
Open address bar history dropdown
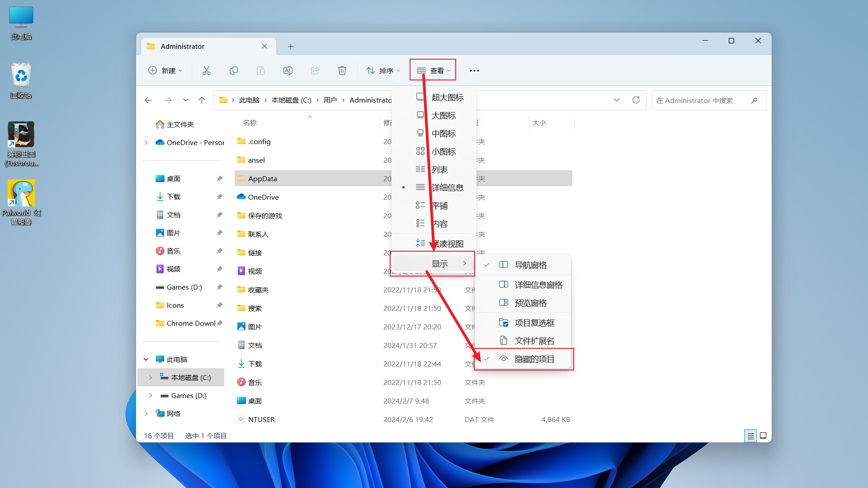tap(617, 100)
